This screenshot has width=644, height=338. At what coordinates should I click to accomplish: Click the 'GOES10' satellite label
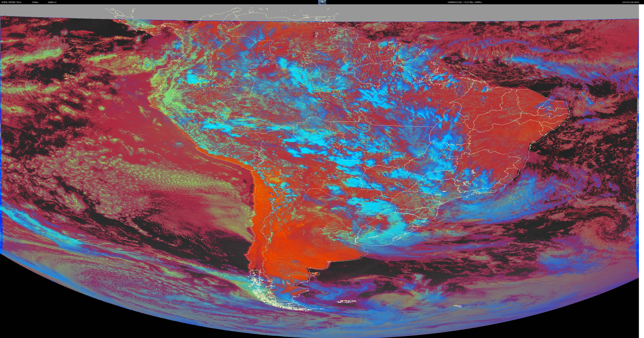click(x=52, y=2)
